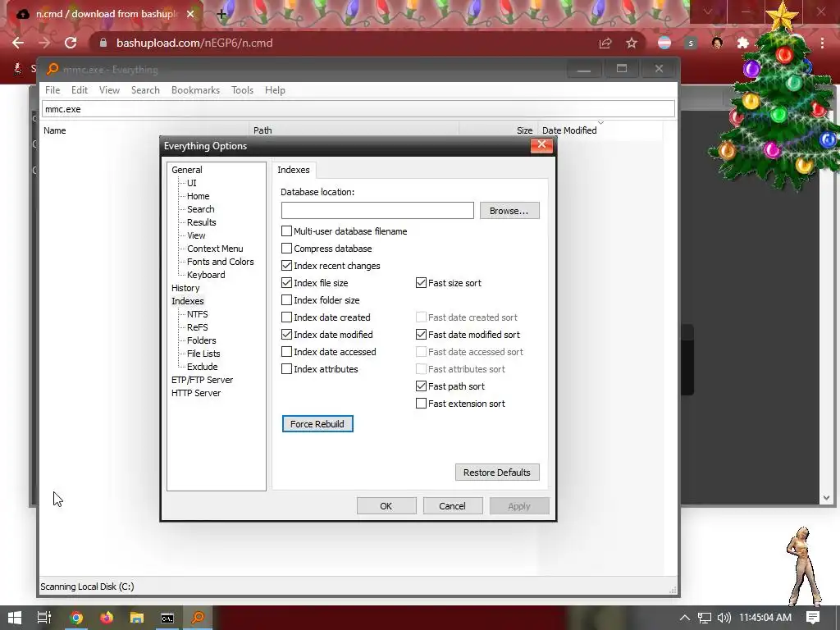Select Fonts and Colors tree item
840x630 pixels.
(x=220, y=262)
